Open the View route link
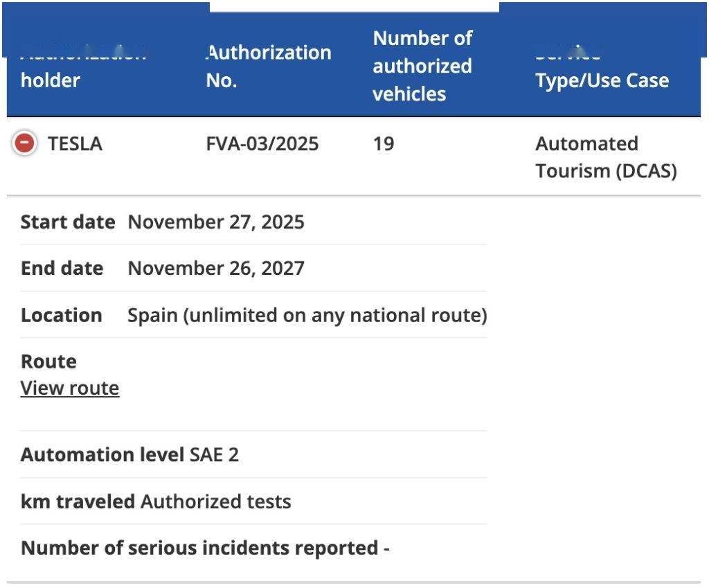 click(x=70, y=388)
